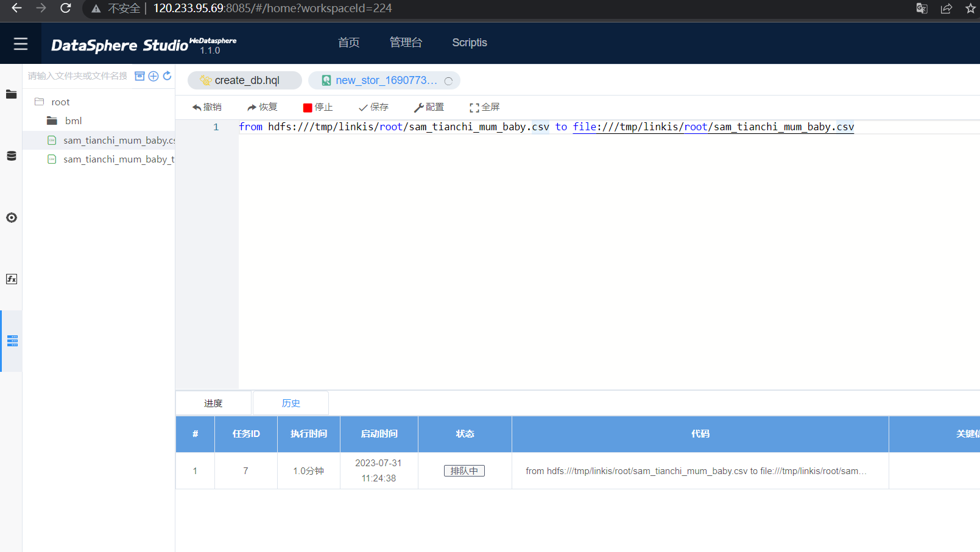Open the hamburger menu icon
980x552 pixels.
coord(21,44)
